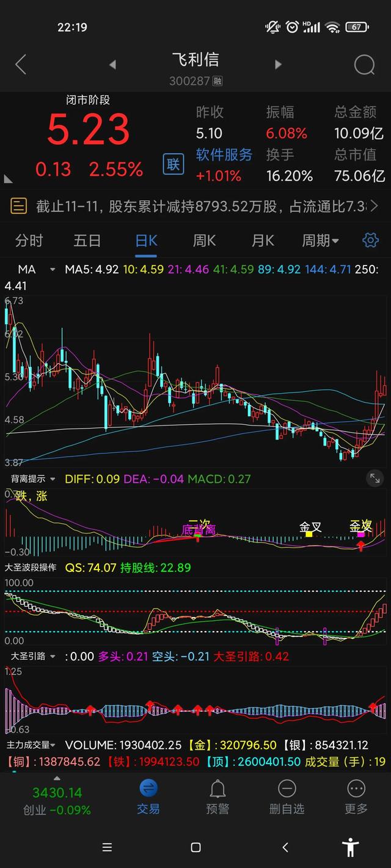The height and width of the screenshot is (868, 391).
Task: Tap the back arrow icon
Action: point(21,64)
